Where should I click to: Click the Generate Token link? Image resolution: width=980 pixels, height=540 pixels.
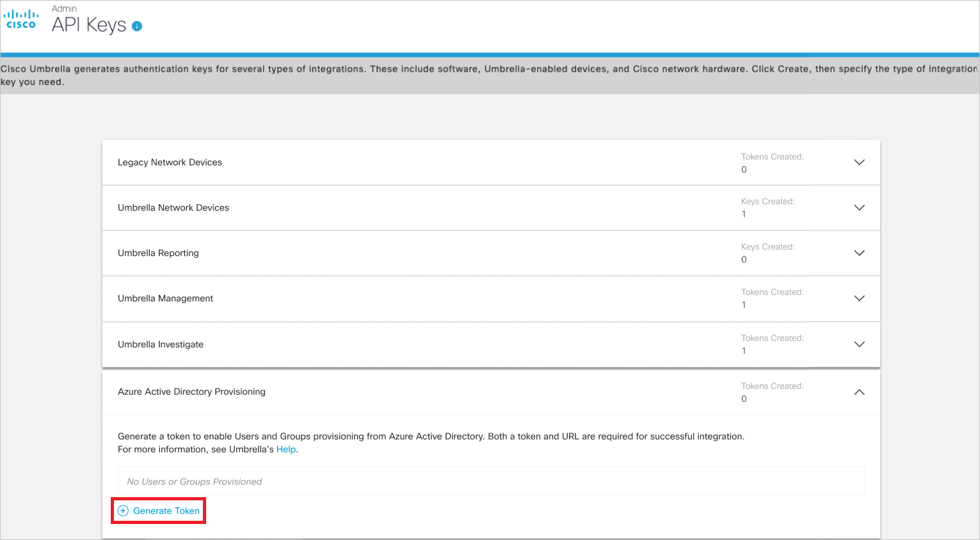[166, 511]
